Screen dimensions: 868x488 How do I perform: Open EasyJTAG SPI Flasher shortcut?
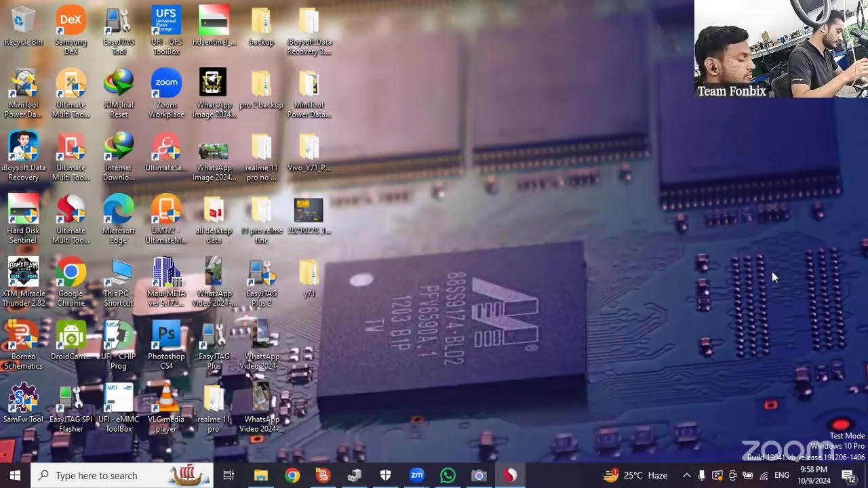(x=71, y=408)
